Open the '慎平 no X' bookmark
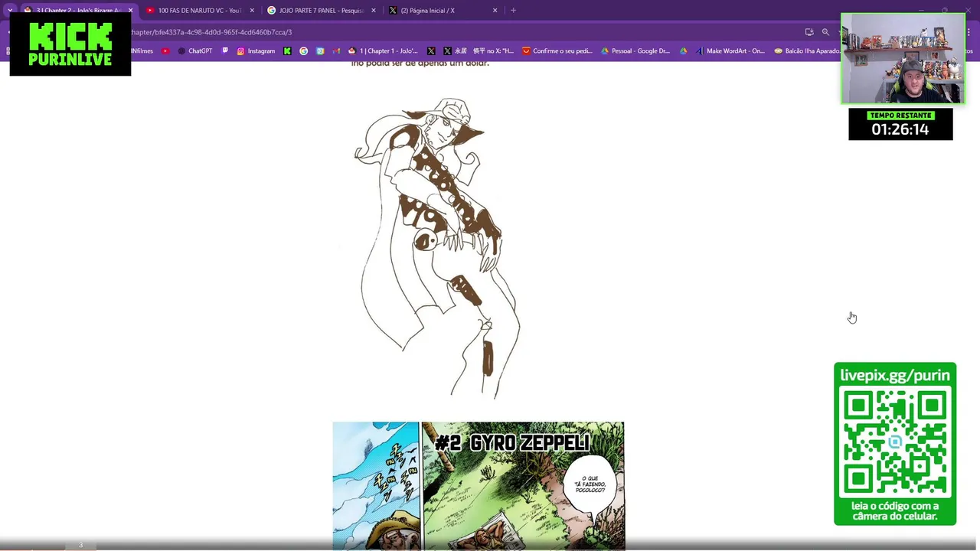The width and height of the screenshot is (980, 551). pyautogui.click(x=493, y=51)
